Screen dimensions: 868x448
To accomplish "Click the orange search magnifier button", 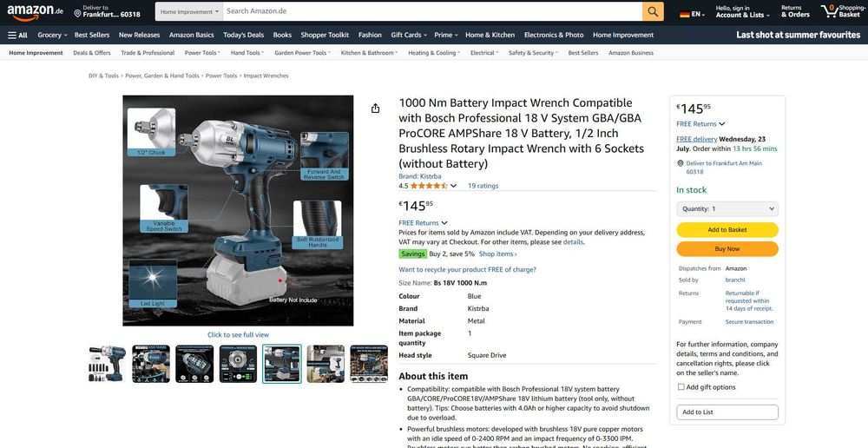I will [x=653, y=11].
